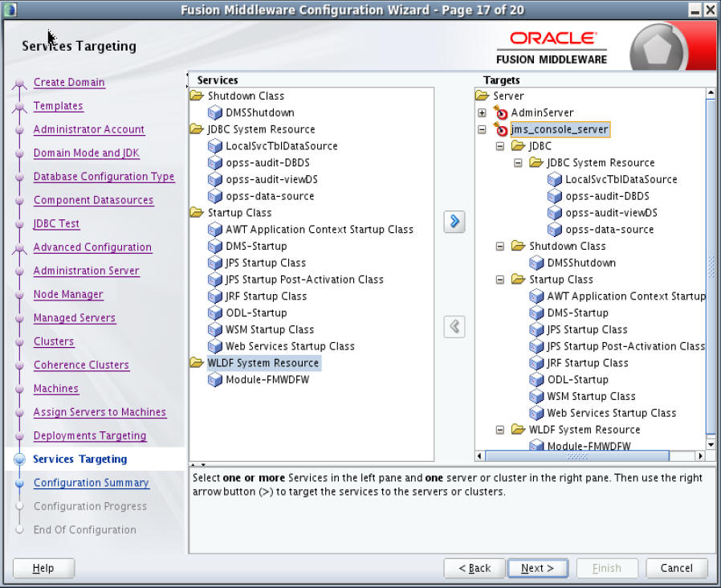Click the WLDF System Resource folder icon in Services

coord(197,362)
